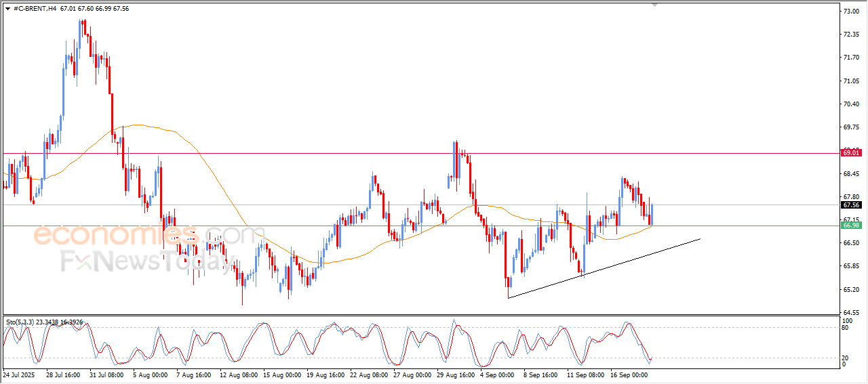Click the 8 Sep 16:00 time label
The width and height of the screenshot is (868, 384).
[x=542, y=374]
